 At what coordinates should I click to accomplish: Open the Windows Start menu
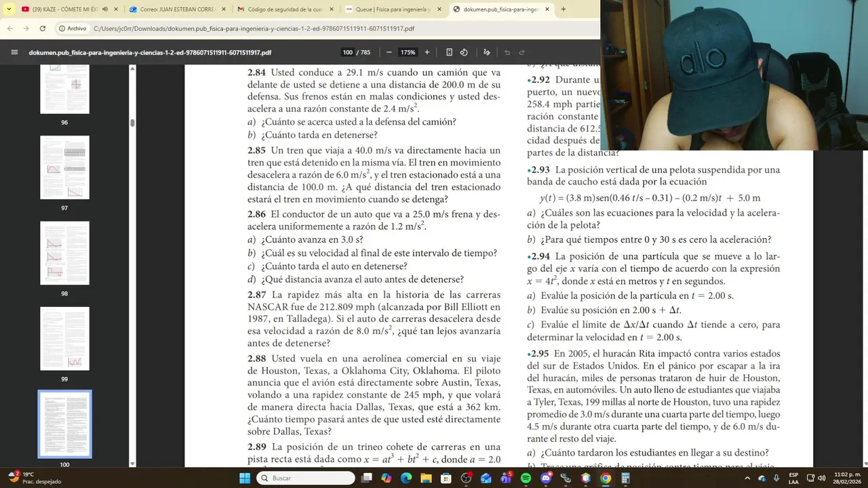(x=245, y=478)
